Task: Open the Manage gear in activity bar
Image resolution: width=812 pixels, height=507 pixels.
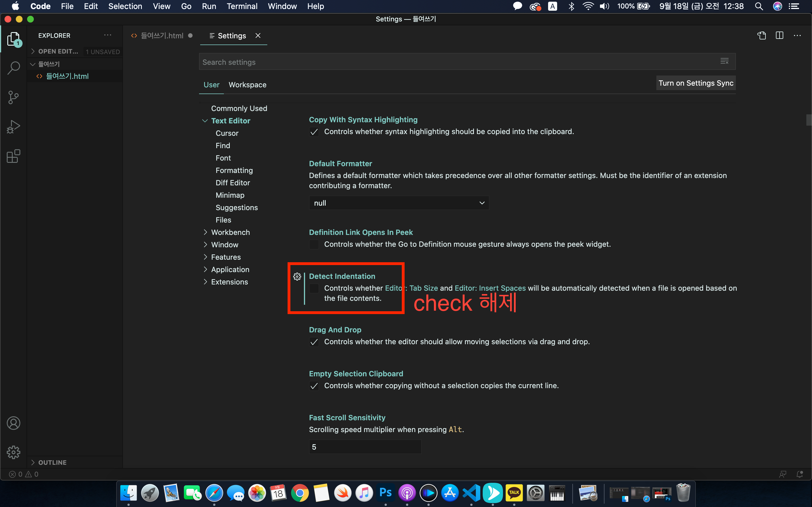Action: 14,452
